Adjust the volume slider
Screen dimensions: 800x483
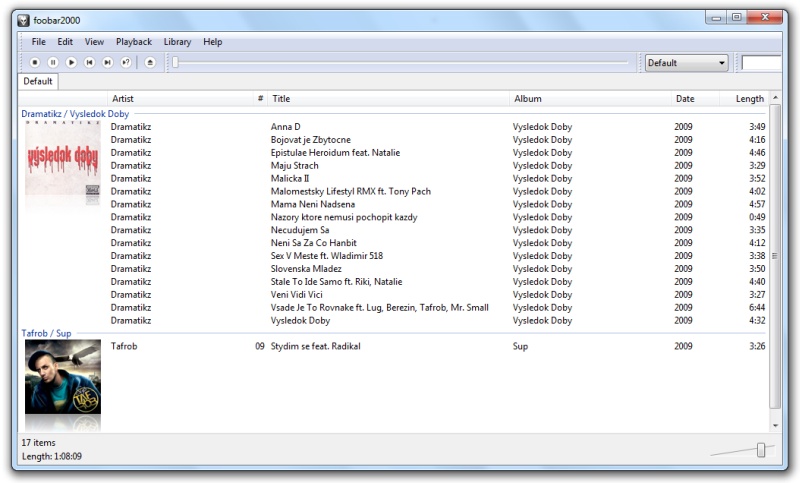pos(761,450)
